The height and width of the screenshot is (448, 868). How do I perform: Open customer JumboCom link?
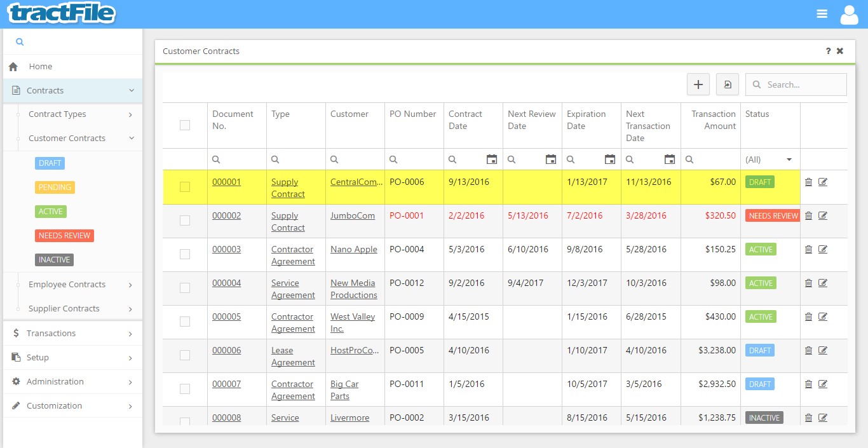pos(353,215)
